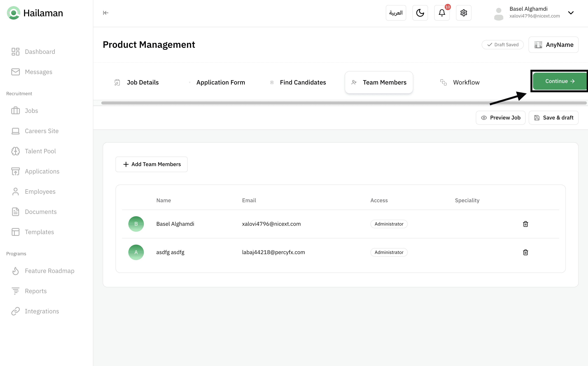Toggle dark mode moon button
Screen dimensions: 588x366
click(x=420, y=13)
